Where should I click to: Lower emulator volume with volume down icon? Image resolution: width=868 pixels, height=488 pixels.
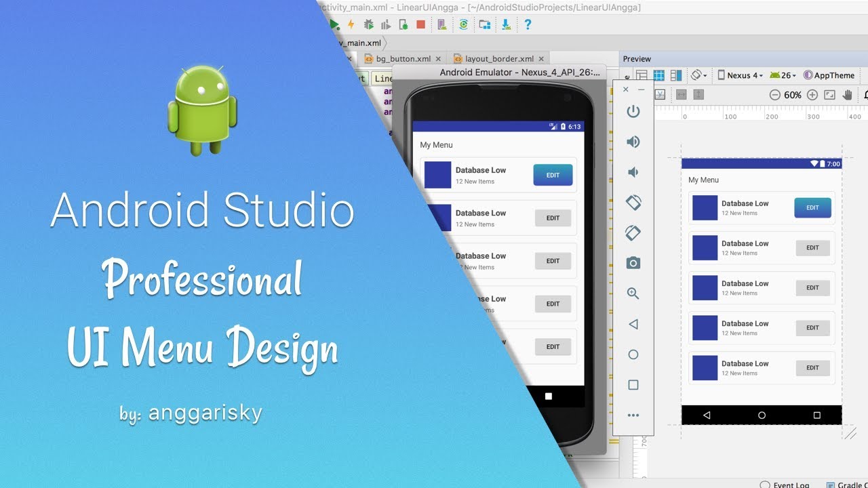tap(633, 172)
